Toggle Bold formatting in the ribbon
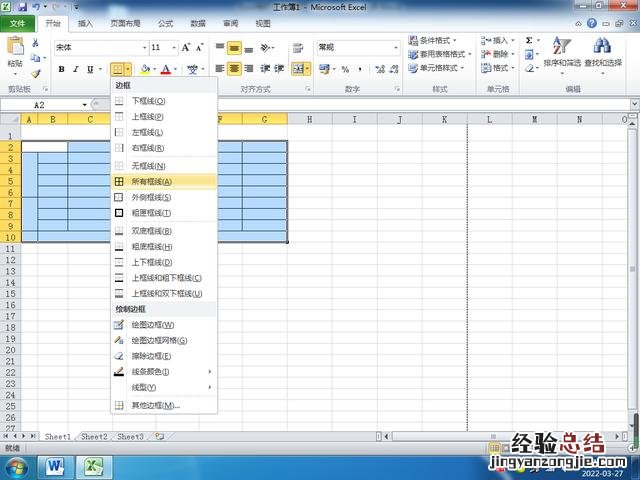This screenshot has height=480, width=640. coord(62,69)
